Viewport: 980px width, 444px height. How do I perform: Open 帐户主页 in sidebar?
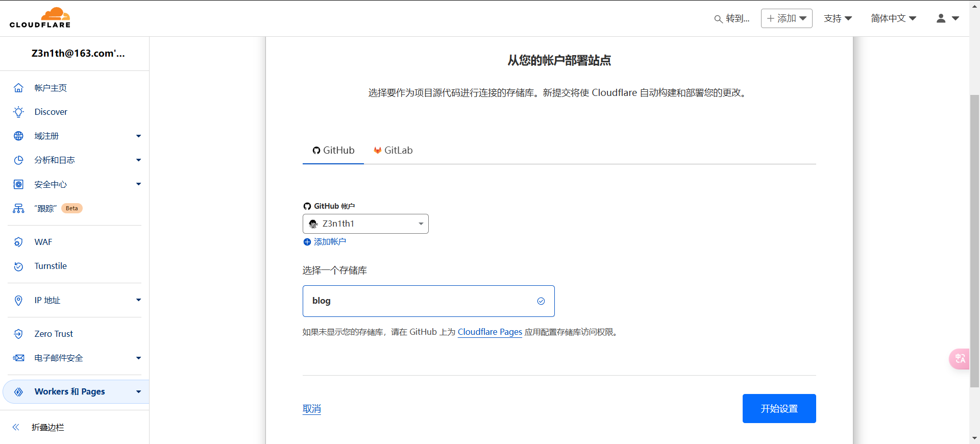click(51, 88)
